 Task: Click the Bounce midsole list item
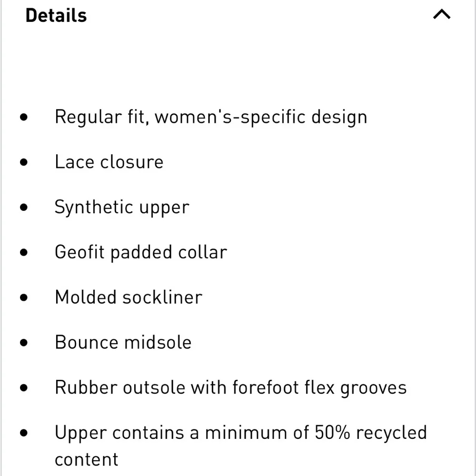pos(123,343)
